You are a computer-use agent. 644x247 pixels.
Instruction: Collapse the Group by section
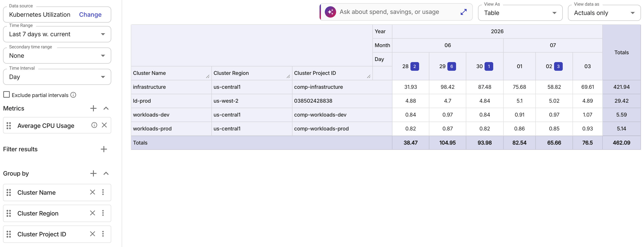tap(106, 173)
